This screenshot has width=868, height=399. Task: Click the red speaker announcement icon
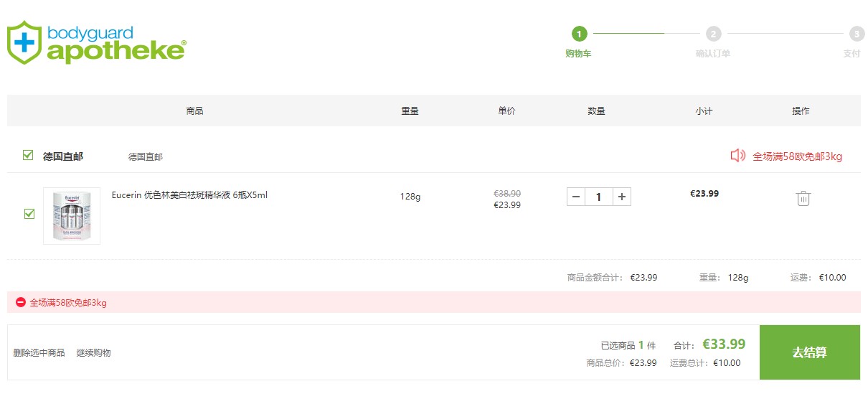pos(737,156)
